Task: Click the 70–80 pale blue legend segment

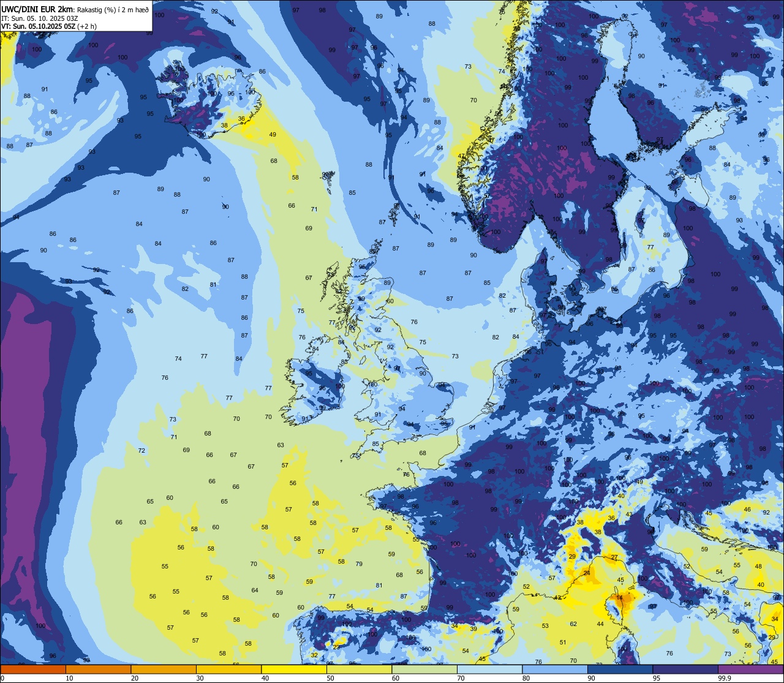Action: [489, 669]
